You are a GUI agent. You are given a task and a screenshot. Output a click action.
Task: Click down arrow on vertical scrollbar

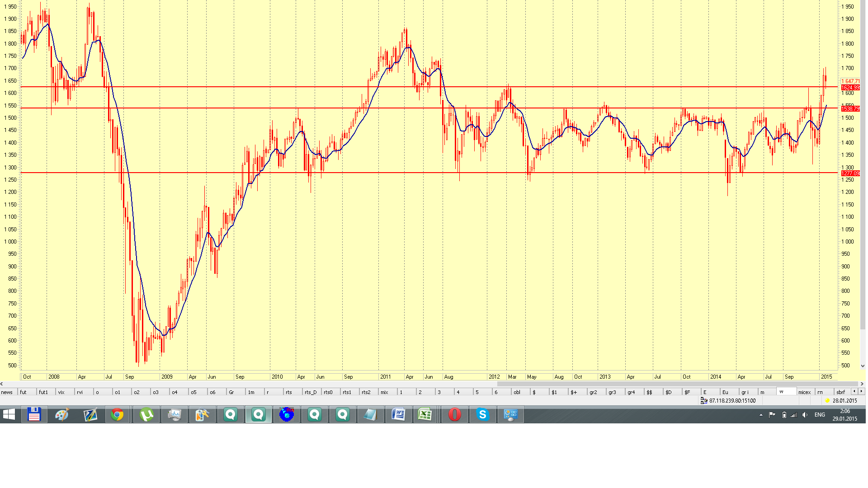862,366
